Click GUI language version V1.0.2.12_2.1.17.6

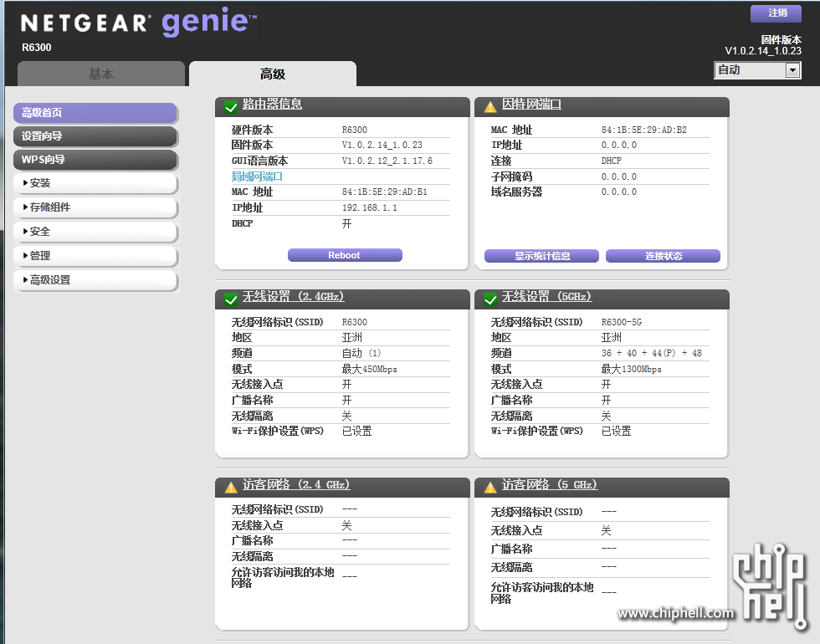click(x=387, y=161)
